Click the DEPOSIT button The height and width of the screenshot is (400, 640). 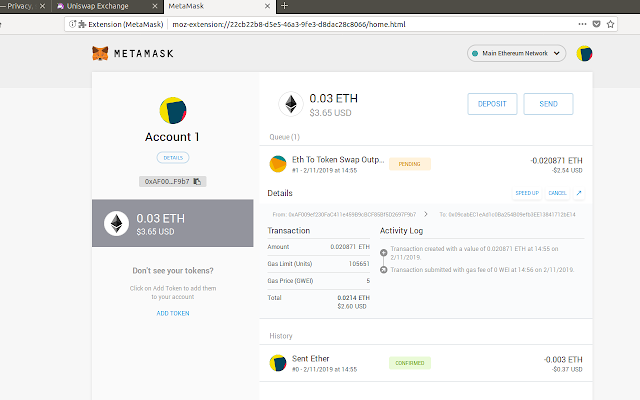pyautogui.click(x=492, y=104)
